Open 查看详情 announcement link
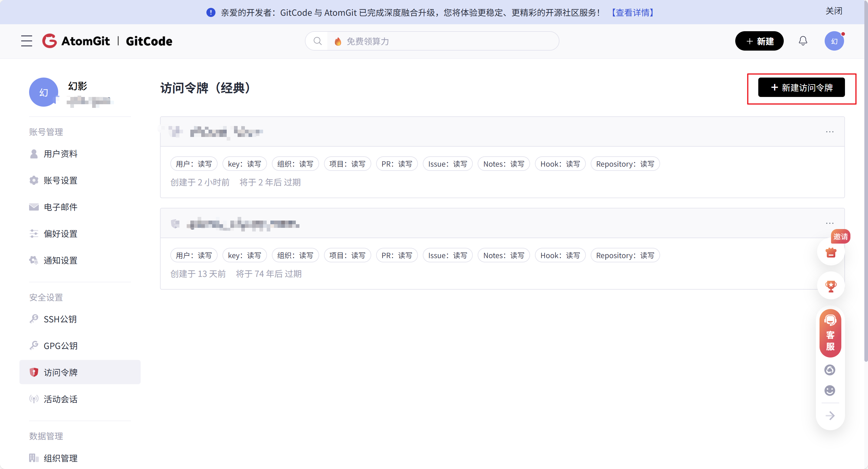 tap(633, 12)
